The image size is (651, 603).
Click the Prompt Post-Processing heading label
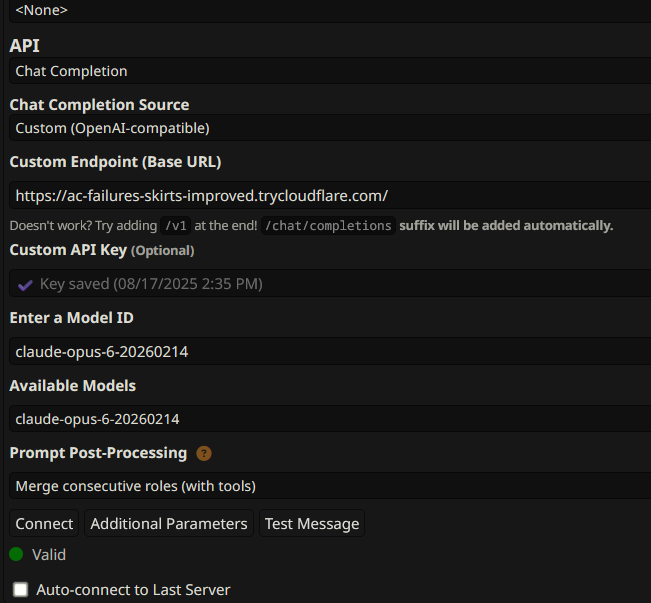coord(98,453)
